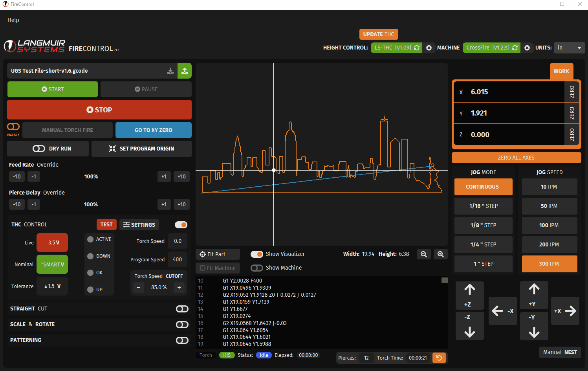Open Manual NEST

tap(560, 352)
